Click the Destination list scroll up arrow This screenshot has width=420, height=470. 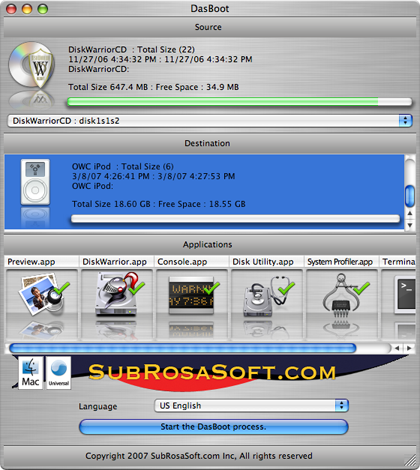coord(410,213)
